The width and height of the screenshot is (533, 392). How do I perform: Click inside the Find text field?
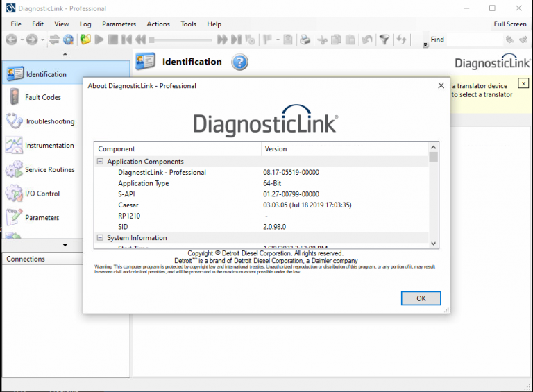pos(474,40)
